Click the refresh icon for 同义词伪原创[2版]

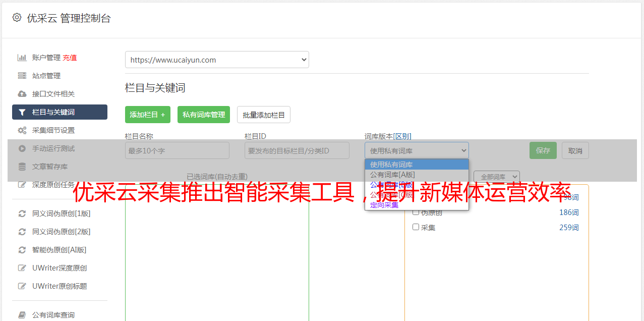(22, 232)
